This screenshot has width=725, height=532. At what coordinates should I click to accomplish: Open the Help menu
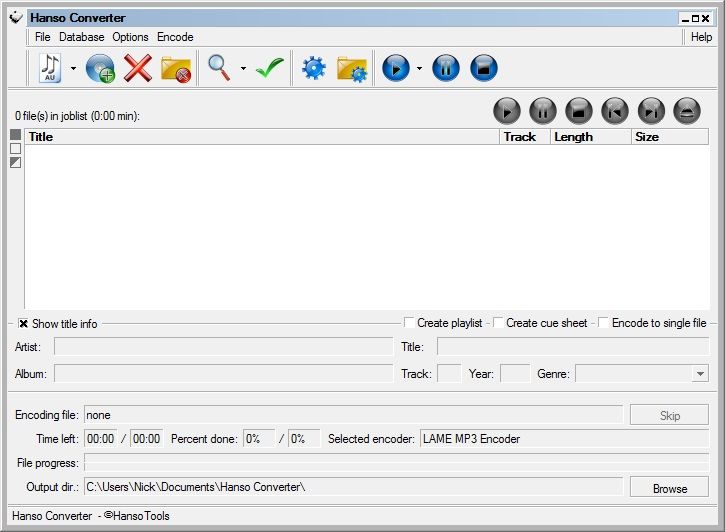click(701, 37)
